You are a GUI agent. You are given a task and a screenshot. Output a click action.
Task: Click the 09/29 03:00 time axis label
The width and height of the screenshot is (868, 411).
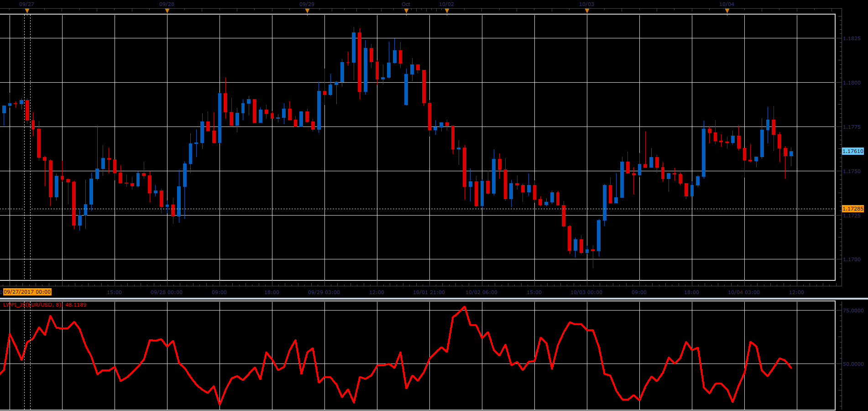point(324,292)
